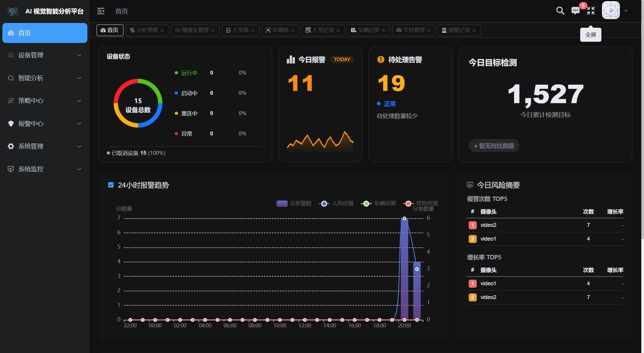Toggle 人形侦测 legend series
The width and height of the screenshot is (644, 353).
click(x=336, y=203)
